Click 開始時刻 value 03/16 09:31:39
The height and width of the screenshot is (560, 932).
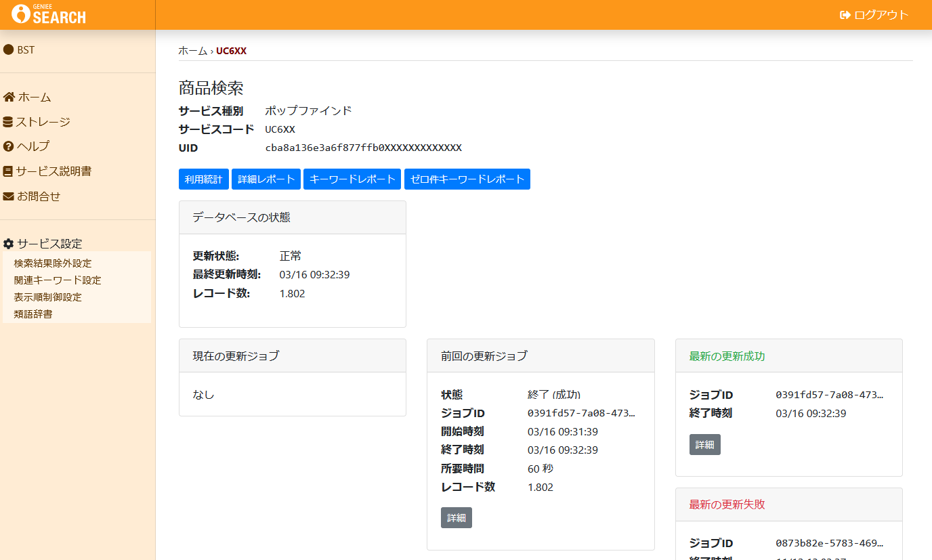(x=563, y=431)
